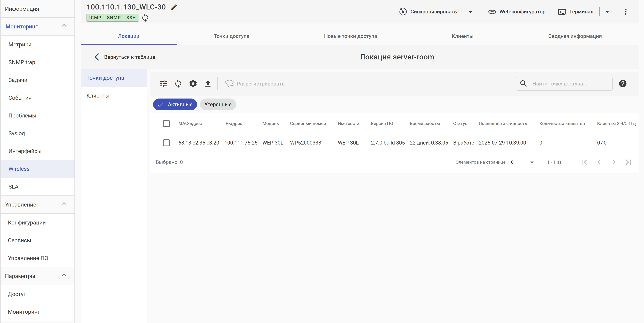Open the help question mark icon
Viewport: 644px width, 323px height.
(622, 84)
